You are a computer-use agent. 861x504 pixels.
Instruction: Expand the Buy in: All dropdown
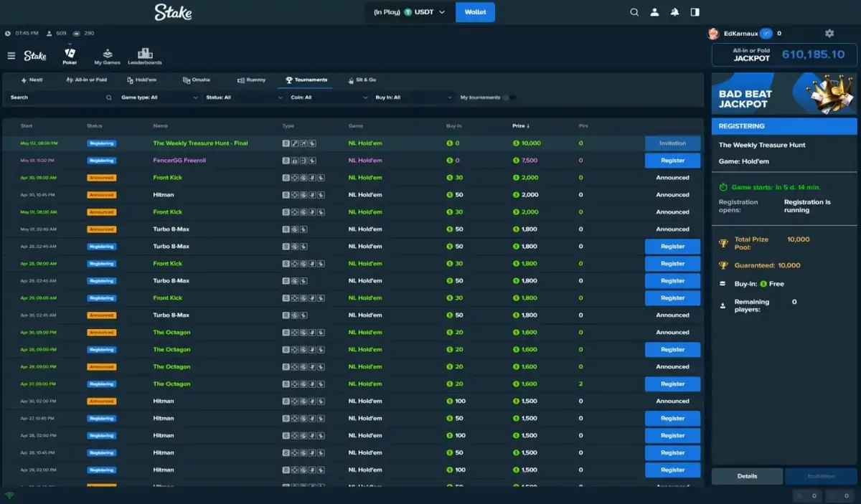tap(413, 98)
